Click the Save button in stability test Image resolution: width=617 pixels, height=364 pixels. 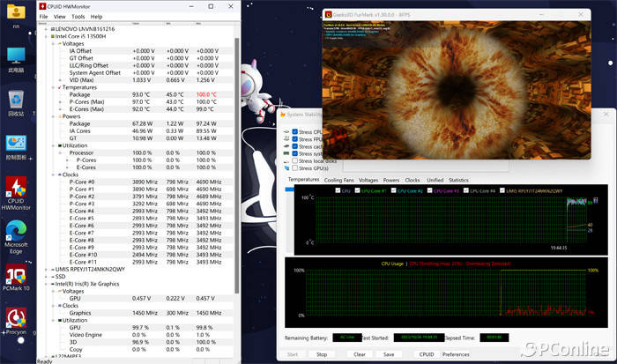[389, 354]
